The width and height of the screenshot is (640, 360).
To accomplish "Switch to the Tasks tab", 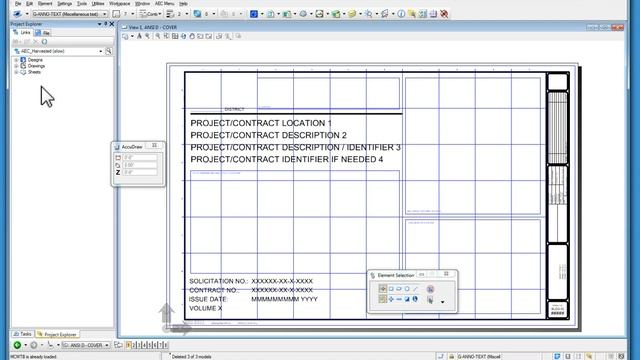I will [22, 334].
